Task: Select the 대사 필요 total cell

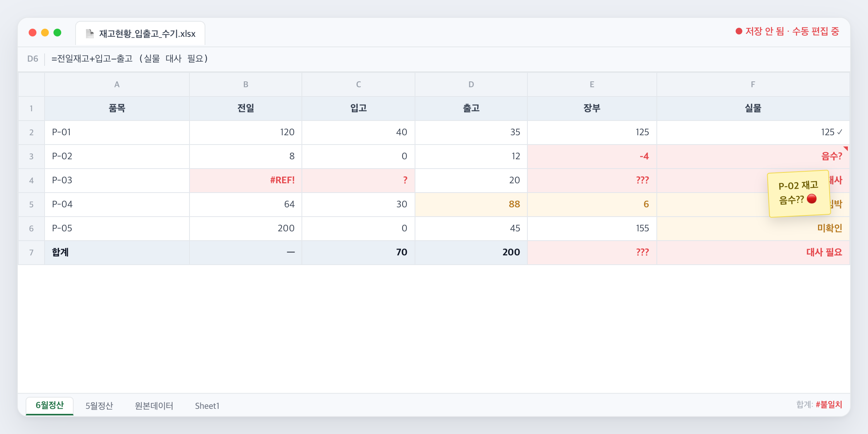Action: tap(753, 252)
